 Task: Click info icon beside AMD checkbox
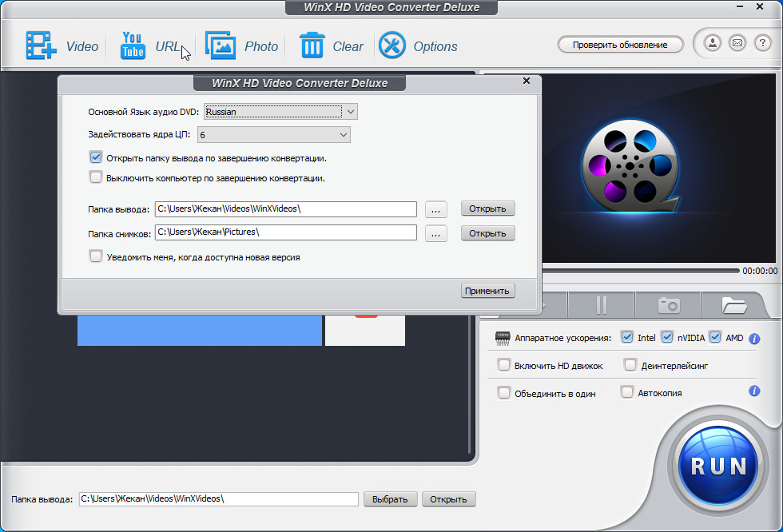pos(754,339)
